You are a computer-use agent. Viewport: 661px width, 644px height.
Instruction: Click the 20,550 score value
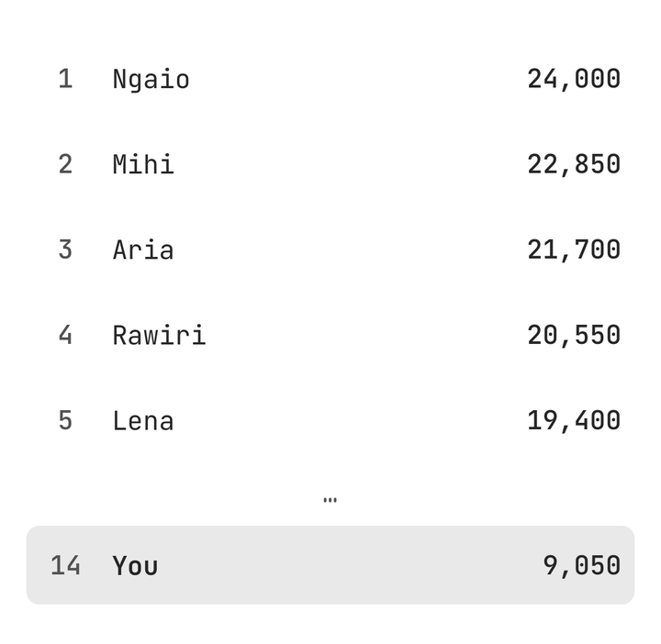pyautogui.click(x=574, y=336)
